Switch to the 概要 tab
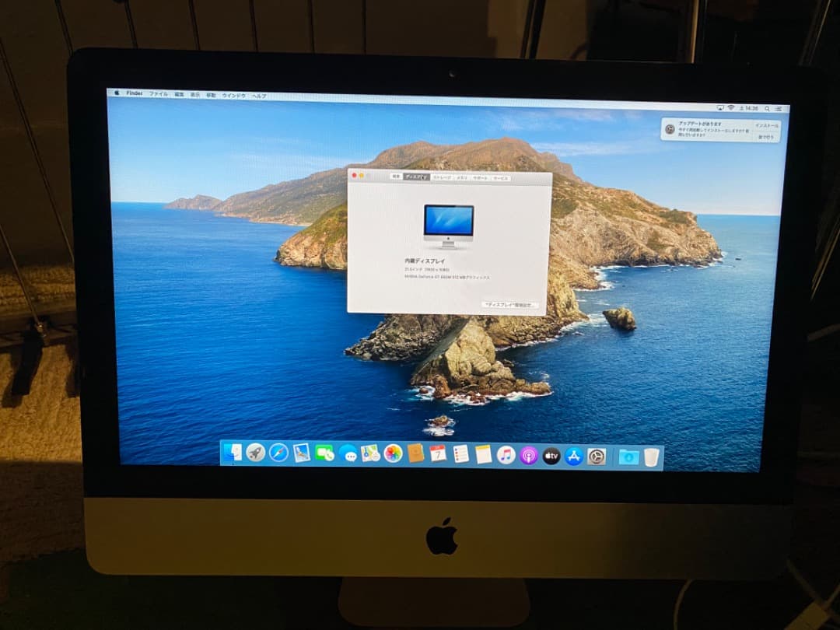Image resolution: width=840 pixels, height=630 pixels. click(x=395, y=177)
